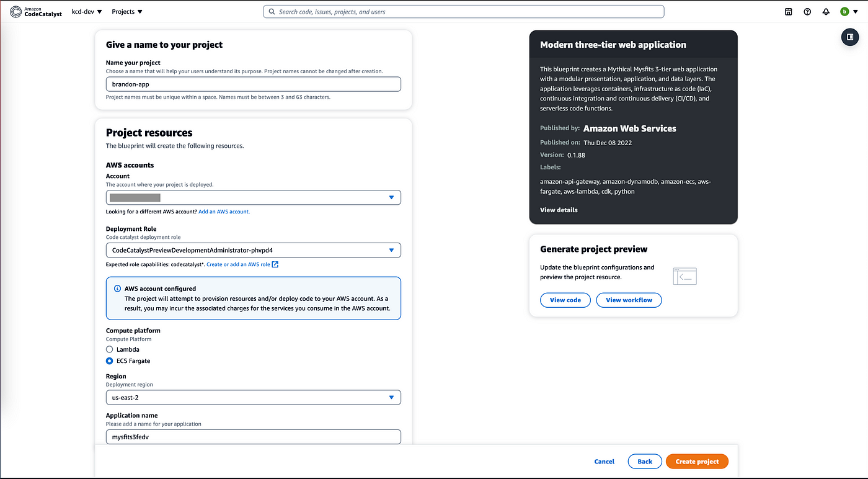
Task: Toggle the side panel icon
Action: point(850,37)
